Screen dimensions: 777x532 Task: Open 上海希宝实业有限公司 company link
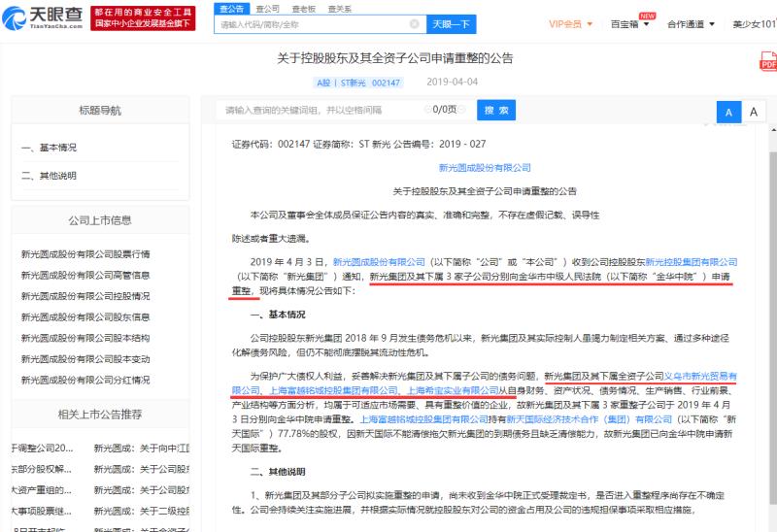(x=453, y=391)
